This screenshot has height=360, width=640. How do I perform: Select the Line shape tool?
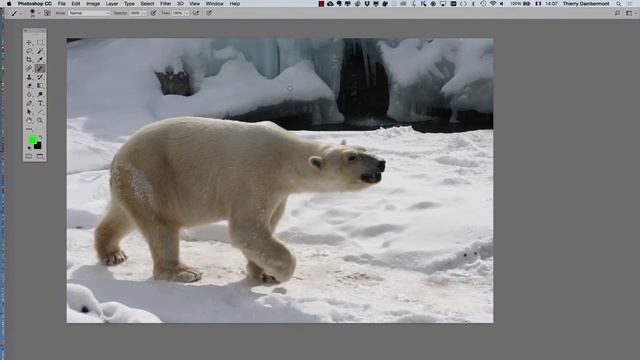tap(40, 112)
